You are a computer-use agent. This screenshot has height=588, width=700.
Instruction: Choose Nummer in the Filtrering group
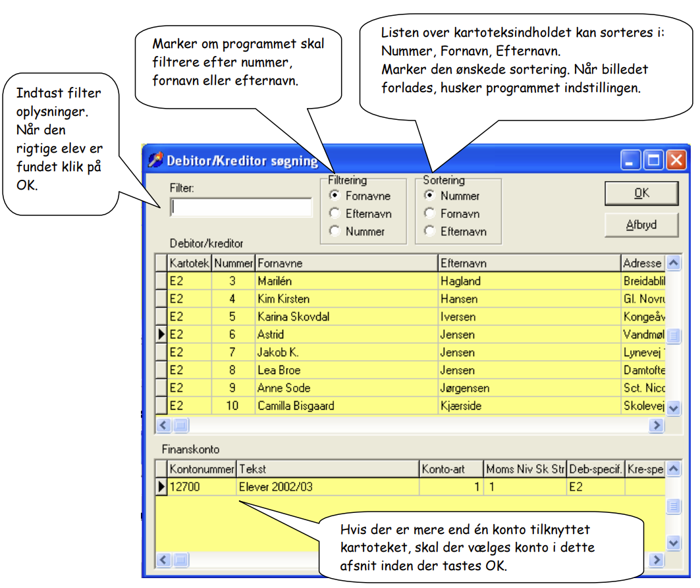335,231
